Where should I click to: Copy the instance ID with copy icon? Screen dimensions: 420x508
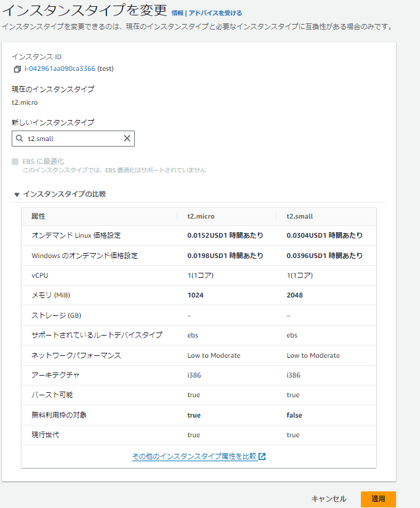17,69
